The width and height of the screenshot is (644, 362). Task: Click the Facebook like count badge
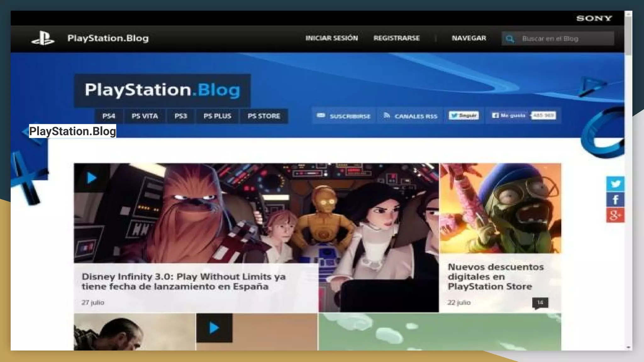(544, 116)
